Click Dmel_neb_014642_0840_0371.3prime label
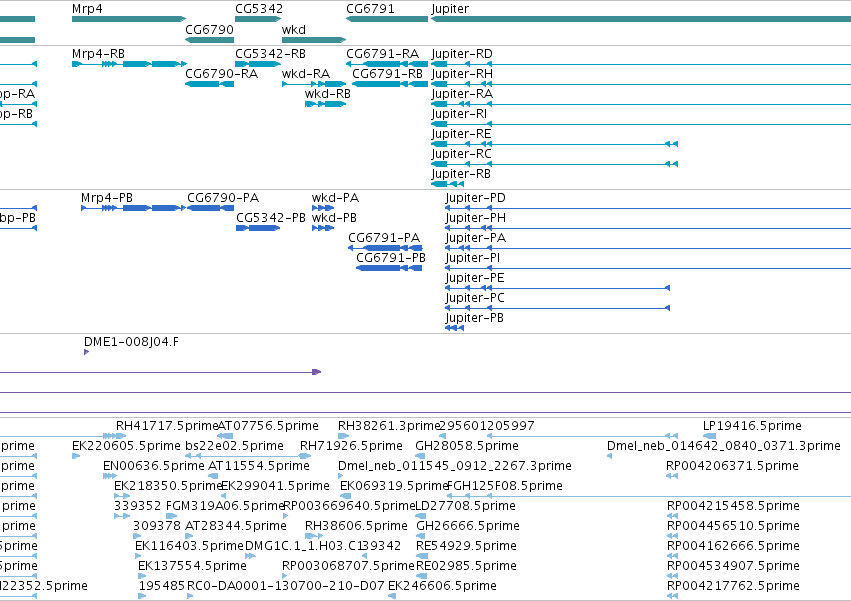This screenshot has width=851, height=601. pyautogui.click(x=723, y=446)
